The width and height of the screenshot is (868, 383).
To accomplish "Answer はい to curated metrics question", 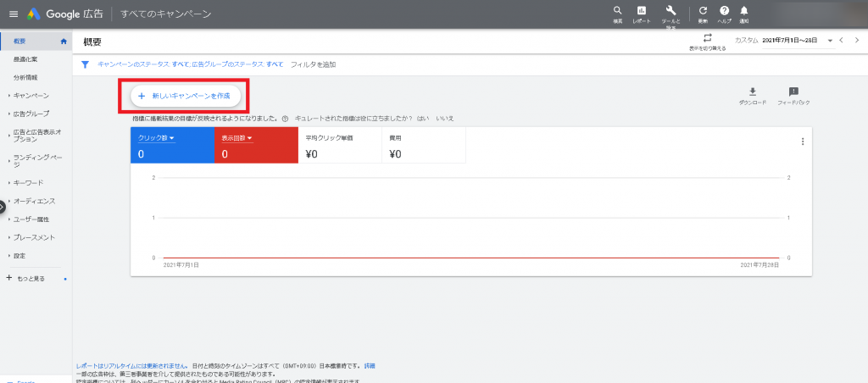I will [x=422, y=119].
